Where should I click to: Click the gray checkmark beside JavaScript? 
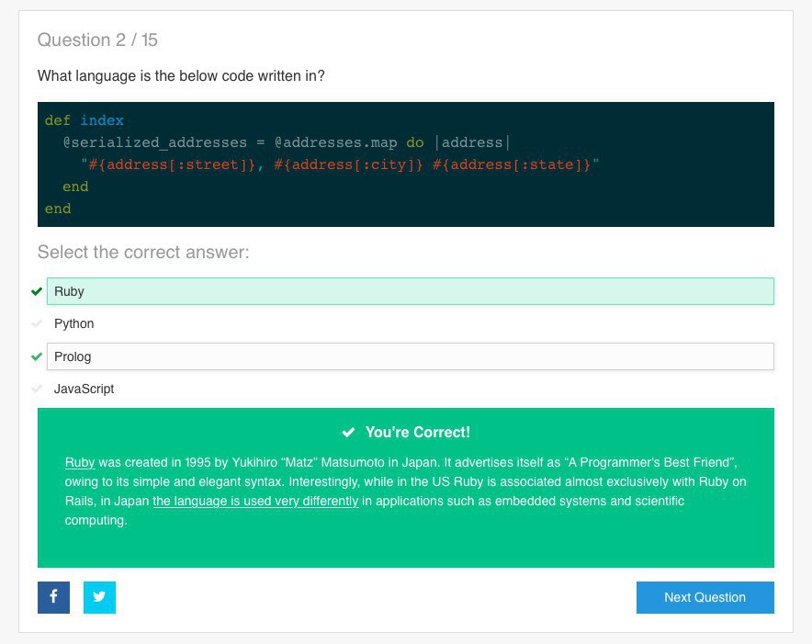tap(37, 389)
